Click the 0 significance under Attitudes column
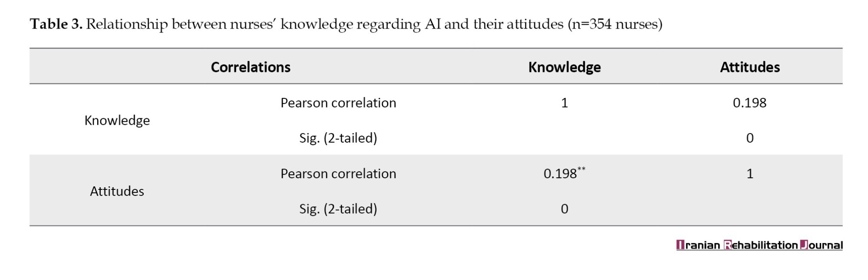 pyautogui.click(x=750, y=138)
